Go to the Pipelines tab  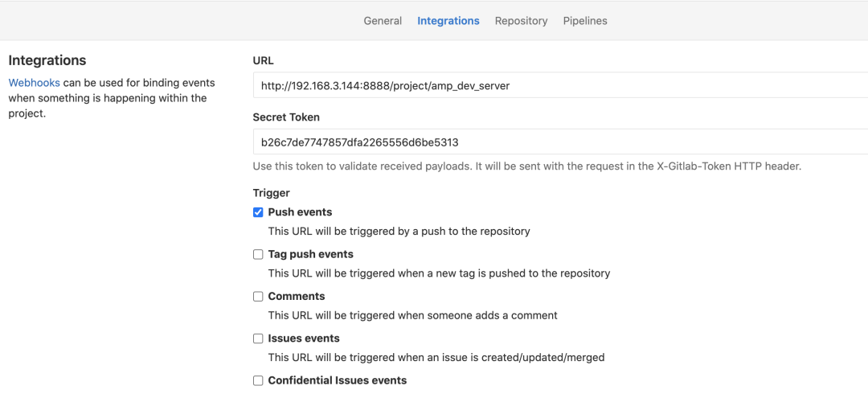(x=585, y=21)
